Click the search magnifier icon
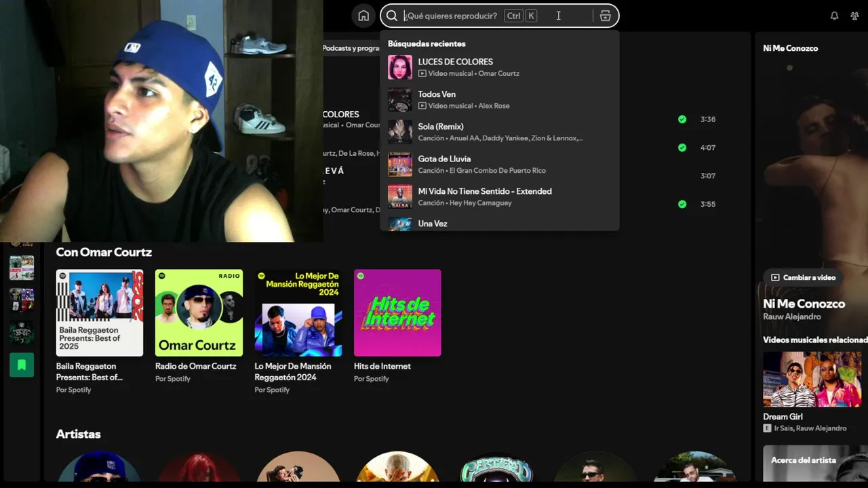This screenshot has width=868, height=488. [x=392, y=16]
